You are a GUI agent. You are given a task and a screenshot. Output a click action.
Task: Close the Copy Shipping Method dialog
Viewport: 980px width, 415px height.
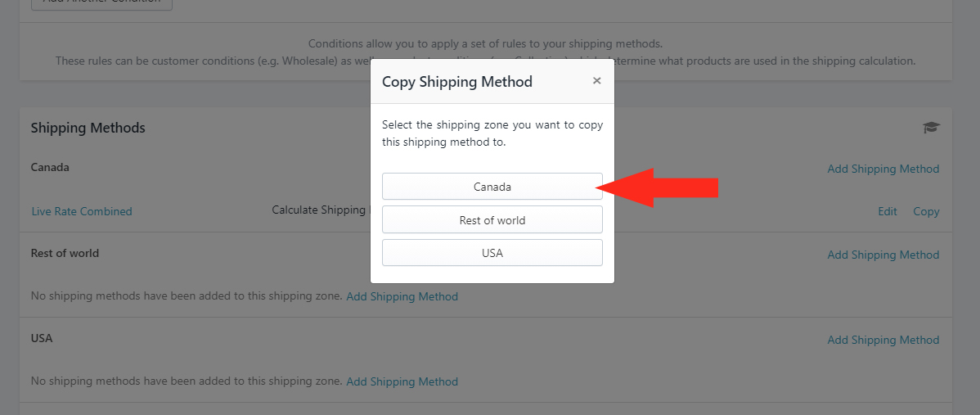[597, 80]
